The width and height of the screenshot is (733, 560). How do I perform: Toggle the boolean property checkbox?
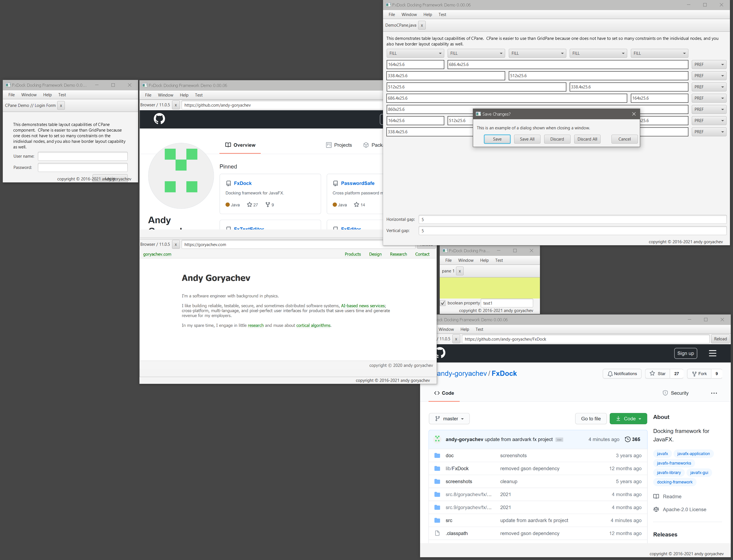click(443, 303)
